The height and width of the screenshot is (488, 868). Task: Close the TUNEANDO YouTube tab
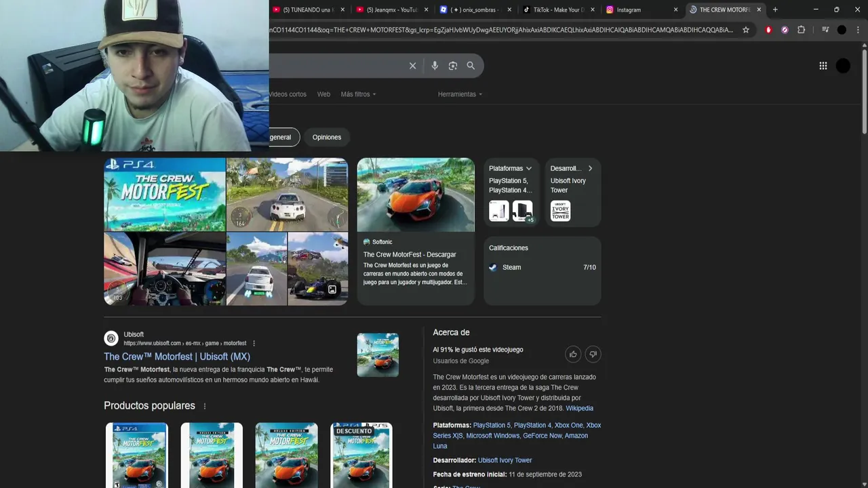coord(342,9)
